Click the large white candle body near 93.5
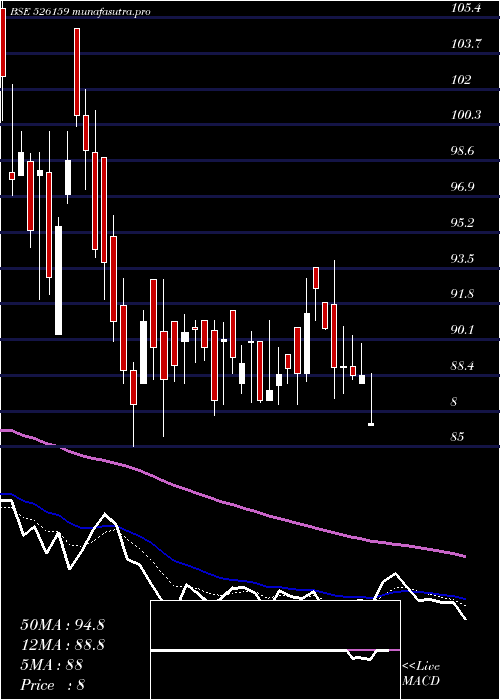 pos(58,280)
